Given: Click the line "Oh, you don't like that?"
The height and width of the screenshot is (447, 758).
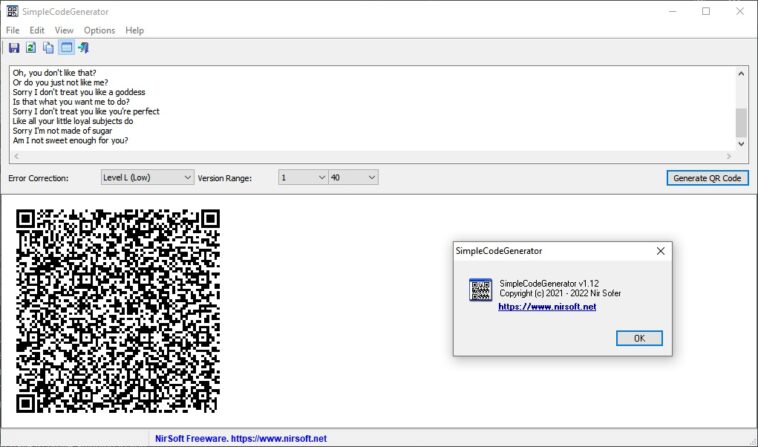Looking at the screenshot, I should tap(54, 73).
